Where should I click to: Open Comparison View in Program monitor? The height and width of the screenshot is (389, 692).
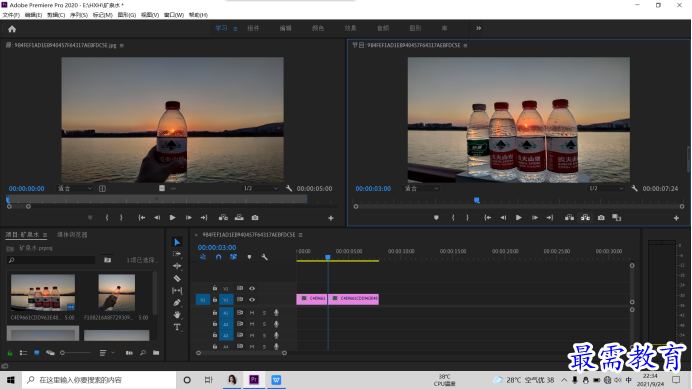tap(617, 218)
